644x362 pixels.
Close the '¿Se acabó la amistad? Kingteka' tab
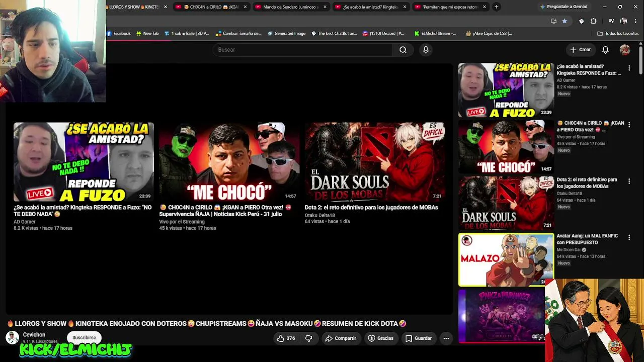pos(405,7)
